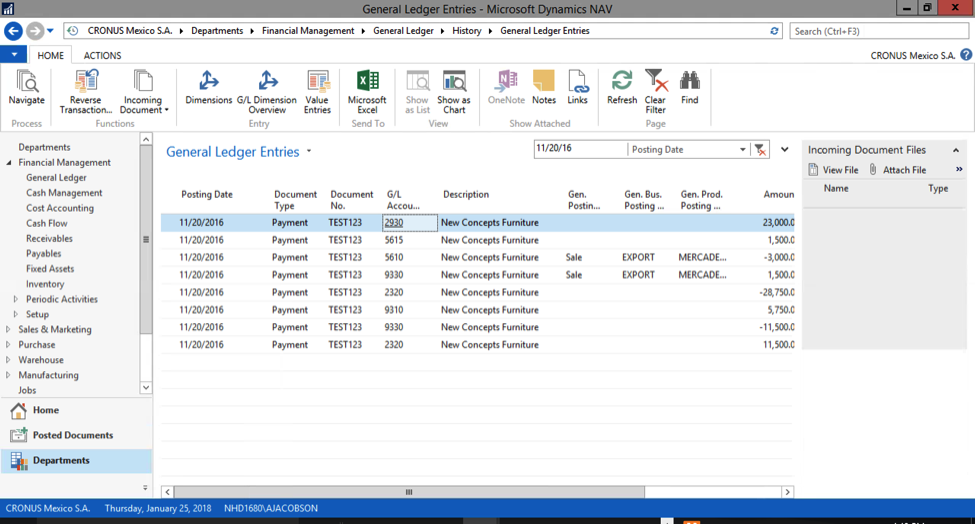This screenshot has width=975, height=525.
Task: Click the EXPORT cell in account 5610 row
Action: [x=639, y=258]
